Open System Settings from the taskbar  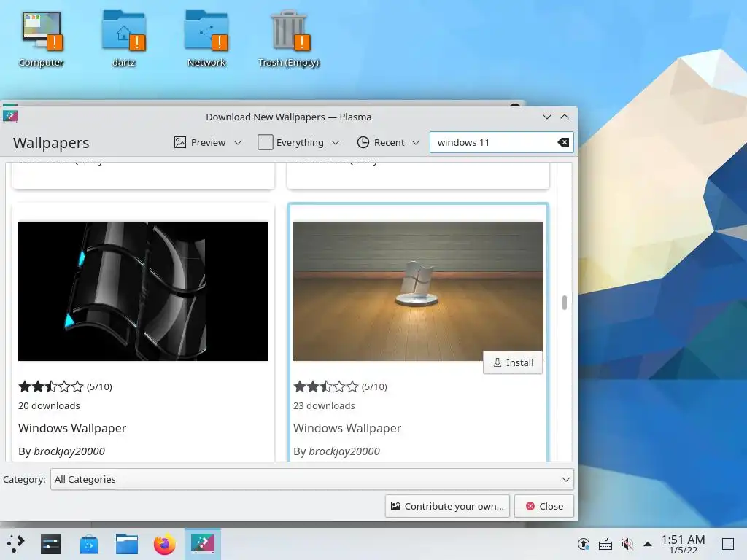51,544
